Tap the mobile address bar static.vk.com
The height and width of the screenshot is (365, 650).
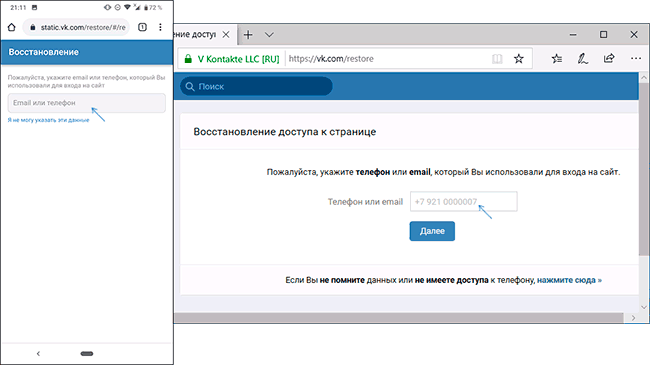[76, 27]
